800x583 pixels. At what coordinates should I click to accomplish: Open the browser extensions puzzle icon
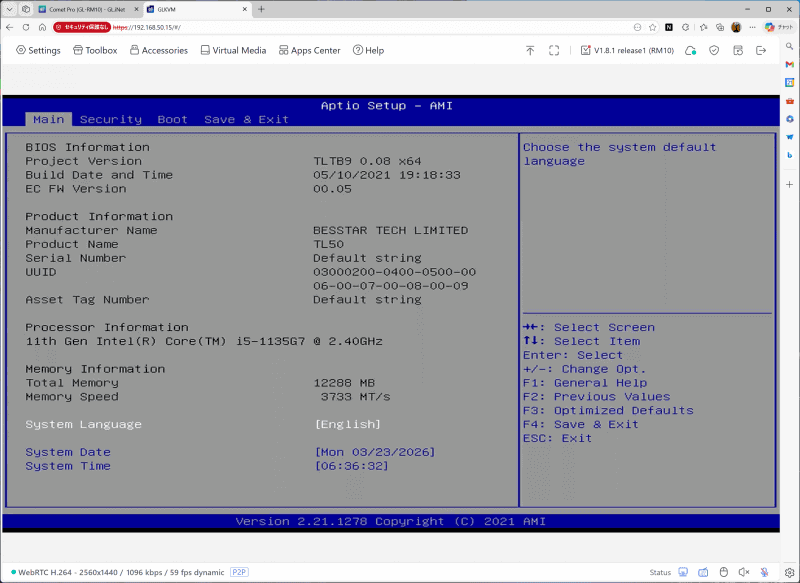[x=686, y=27]
